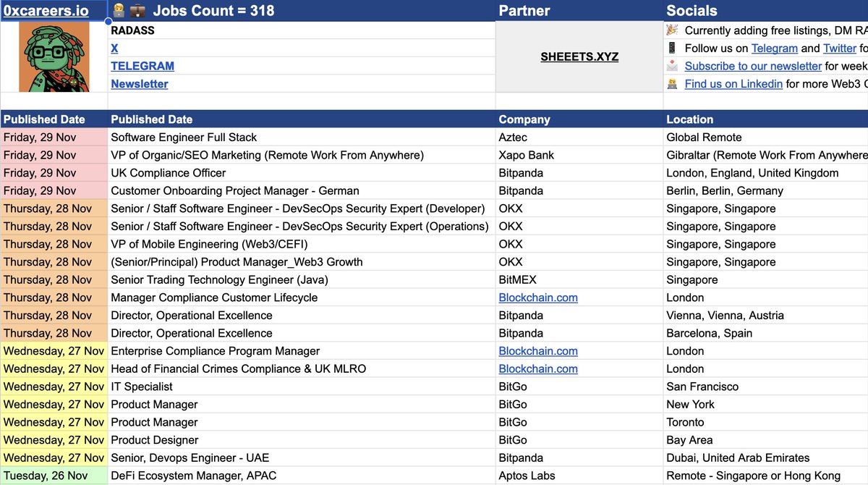Select Vienna, Vienna, Austria cell

tap(766, 316)
